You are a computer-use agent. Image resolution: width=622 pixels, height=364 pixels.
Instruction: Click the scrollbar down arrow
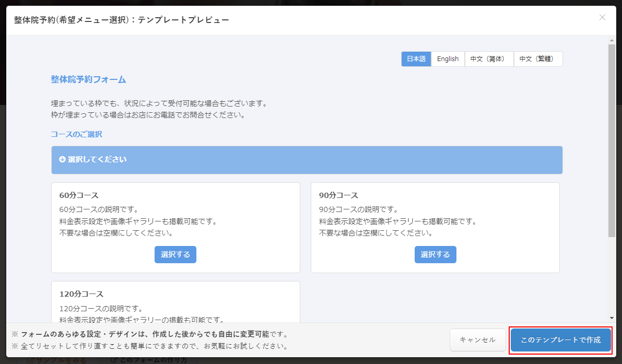click(612, 318)
